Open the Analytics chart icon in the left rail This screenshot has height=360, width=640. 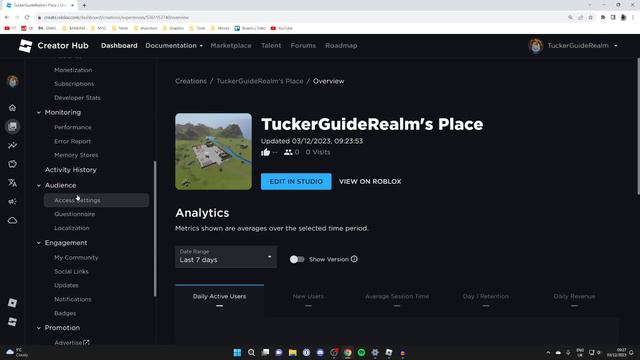(12, 145)
